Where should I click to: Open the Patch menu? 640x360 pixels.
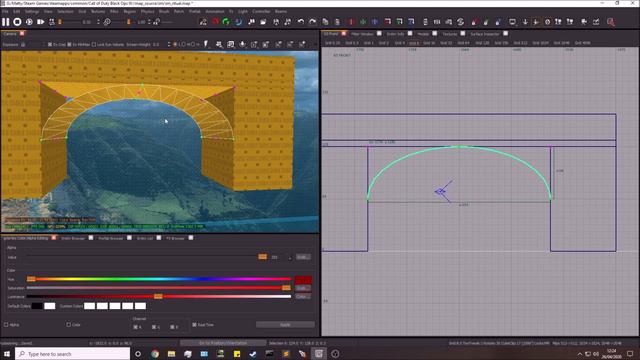point(179,11)
